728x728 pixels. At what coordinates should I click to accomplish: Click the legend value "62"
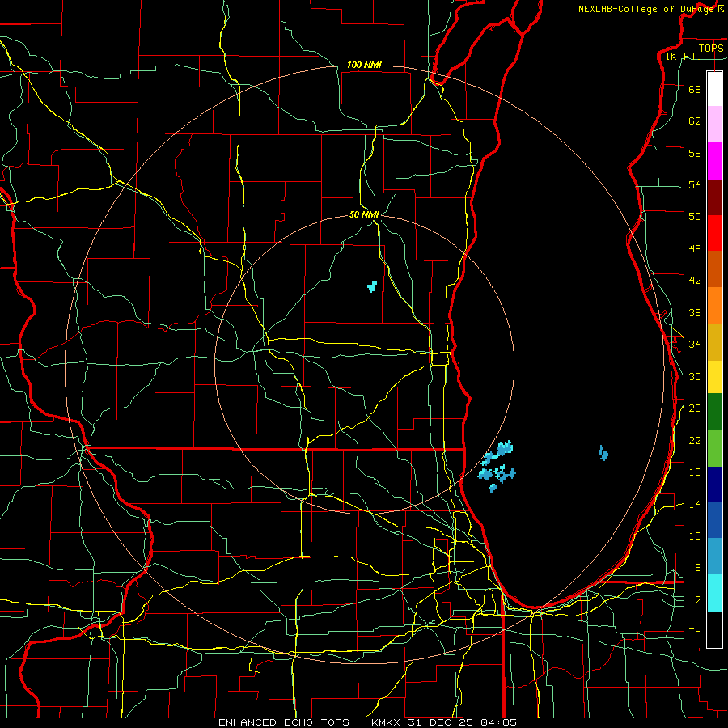pyautogui.click(x=695, y=121)
